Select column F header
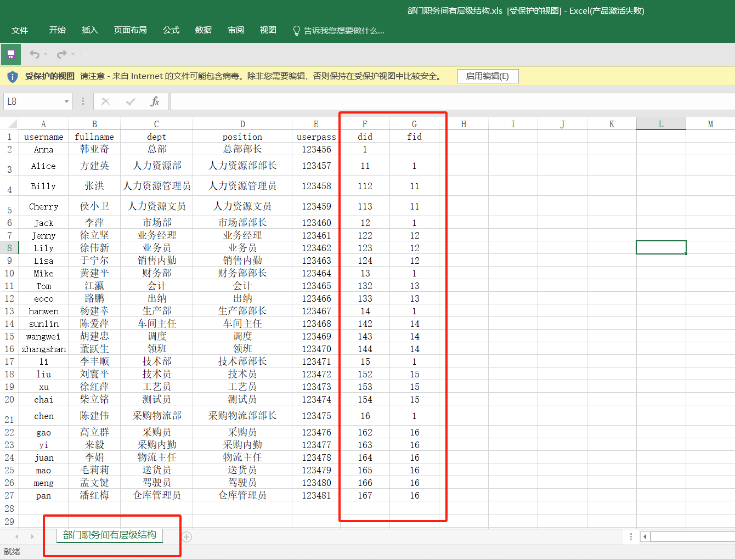The width and height of the screenshot is (735, 560). point(365,124)
